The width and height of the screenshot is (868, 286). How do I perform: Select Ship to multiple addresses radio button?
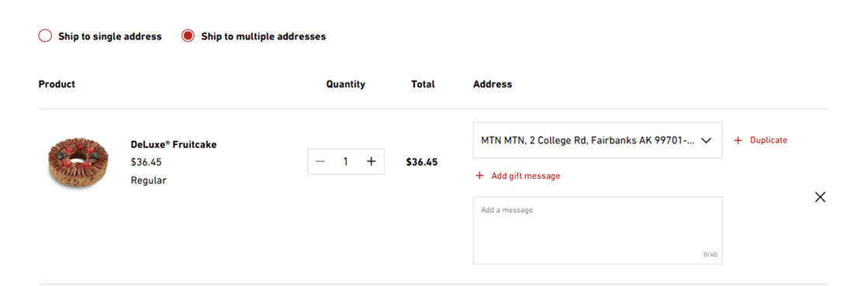coord(188,36)
